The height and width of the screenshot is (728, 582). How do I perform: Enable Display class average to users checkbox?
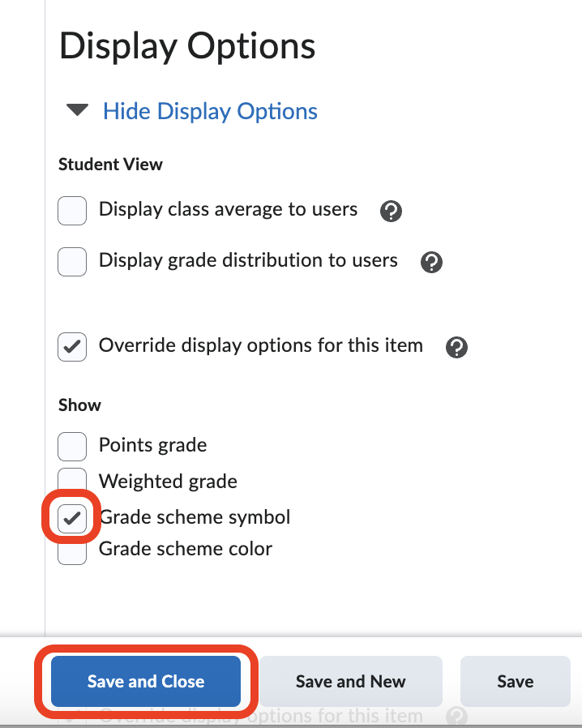tap(72, 211)
